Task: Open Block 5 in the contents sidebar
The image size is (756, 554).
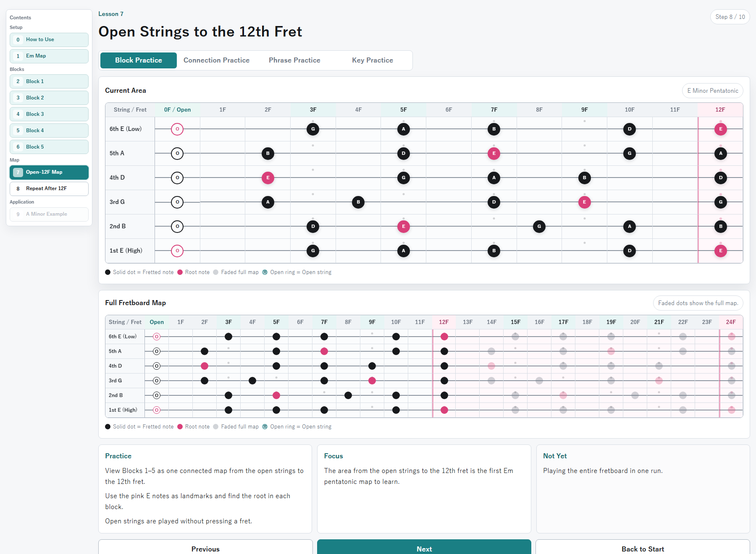Action: [49, 147]
